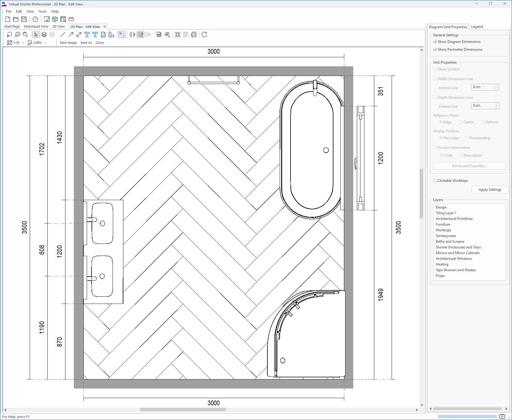Click the Sketchpad edit icon in main toolbar
512x420 pixels.
(x=47, y=19)
